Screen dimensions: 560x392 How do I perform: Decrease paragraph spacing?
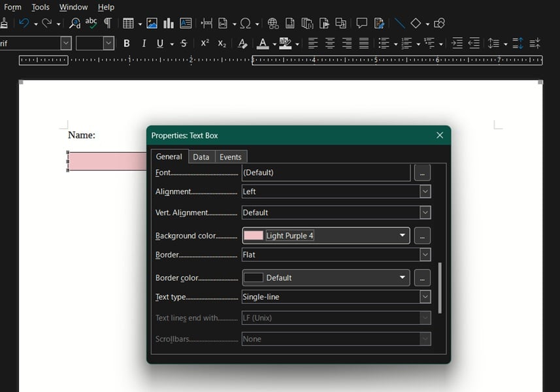pyautogui.click(x=535, y=44)
